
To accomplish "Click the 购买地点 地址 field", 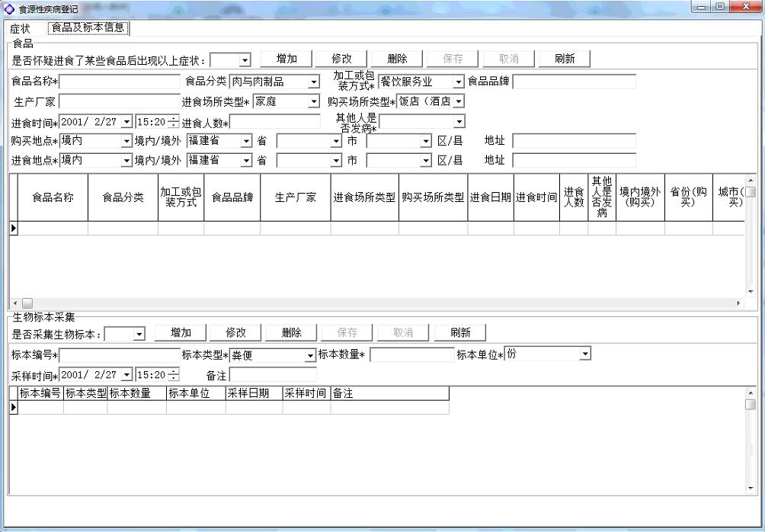I will [x=574, y=141].
